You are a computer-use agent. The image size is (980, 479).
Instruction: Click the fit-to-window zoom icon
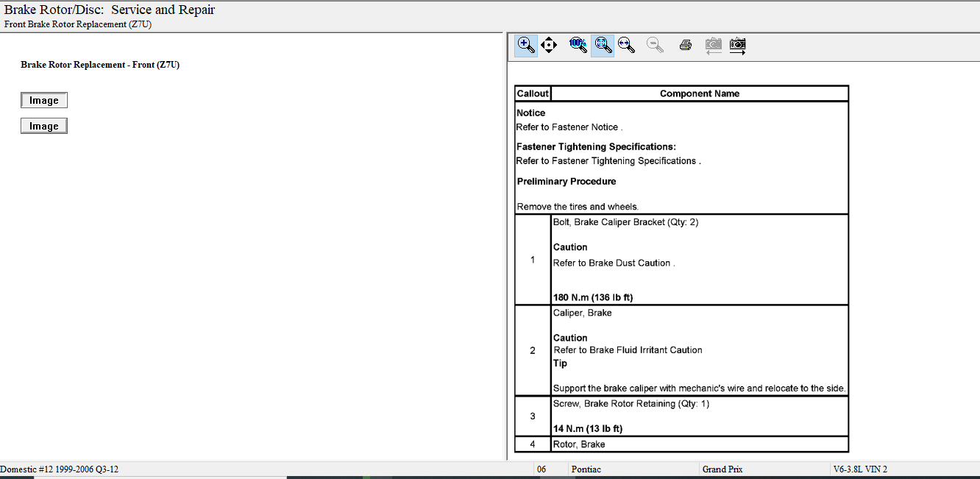pyautogui.click(x=603, y=46)
